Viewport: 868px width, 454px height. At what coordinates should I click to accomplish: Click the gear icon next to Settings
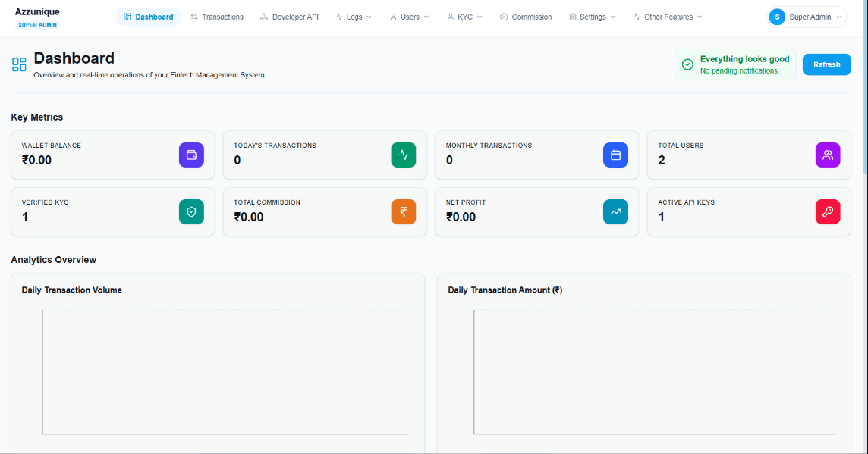click(572, 17)
